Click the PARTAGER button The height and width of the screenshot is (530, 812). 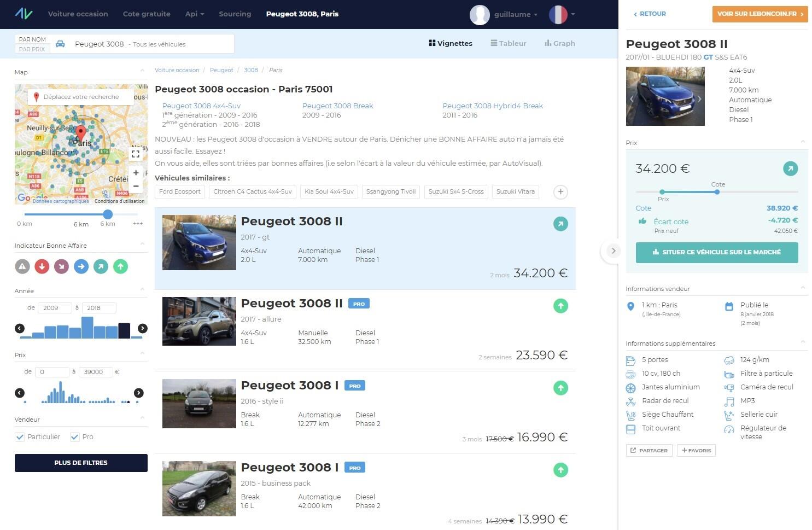coord(649,451)
